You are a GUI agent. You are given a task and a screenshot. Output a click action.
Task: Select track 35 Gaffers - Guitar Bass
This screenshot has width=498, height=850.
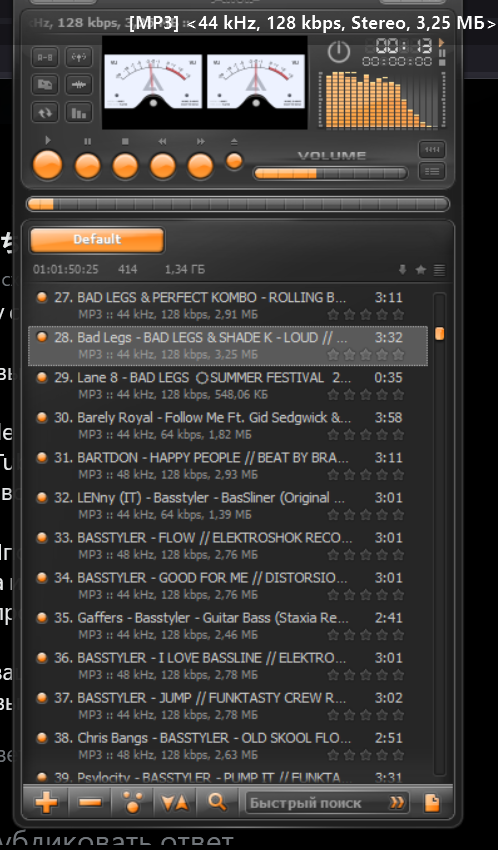pos(228,626)
